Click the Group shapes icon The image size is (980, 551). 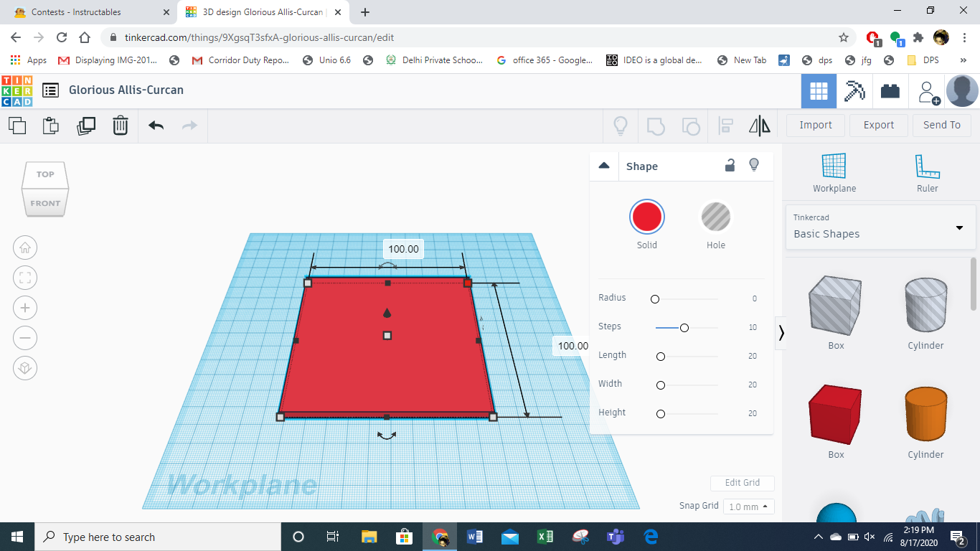(656, 126)
